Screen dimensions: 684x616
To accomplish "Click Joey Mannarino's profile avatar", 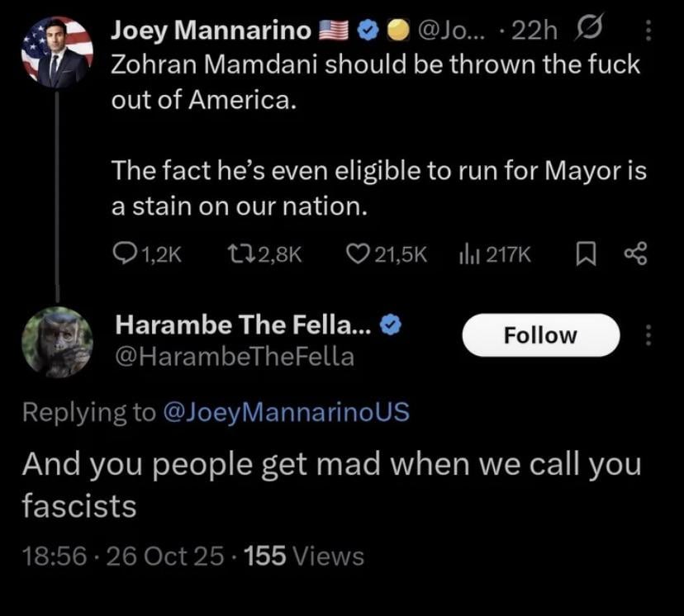I will coord(56,53).
